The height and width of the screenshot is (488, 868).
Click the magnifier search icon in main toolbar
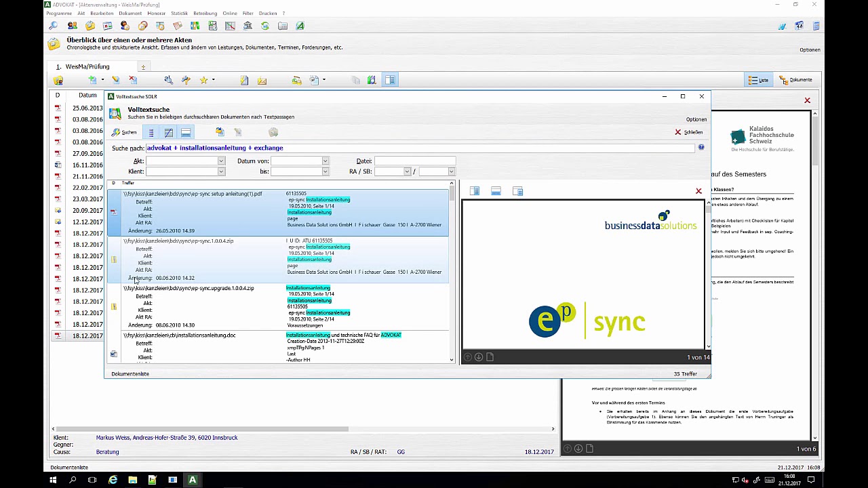click(54, 26)
